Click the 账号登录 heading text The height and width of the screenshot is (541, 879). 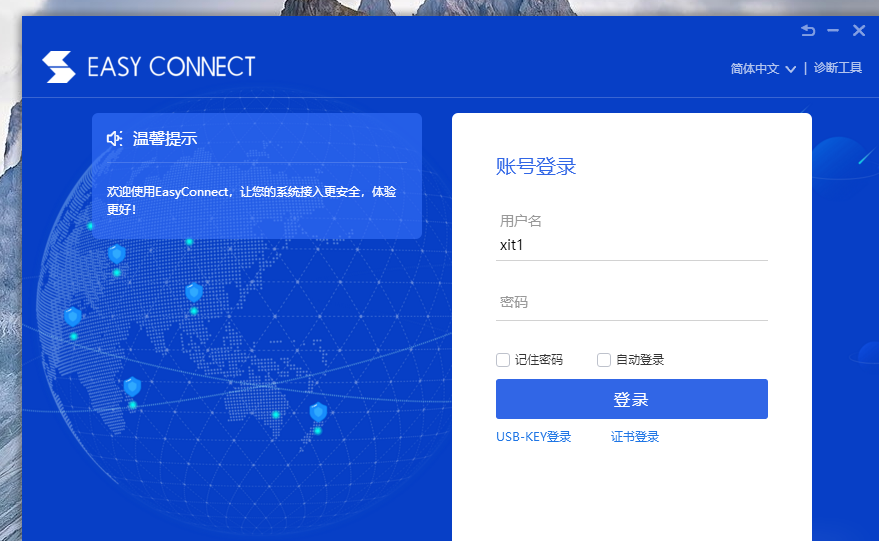(x=536, y=167)
